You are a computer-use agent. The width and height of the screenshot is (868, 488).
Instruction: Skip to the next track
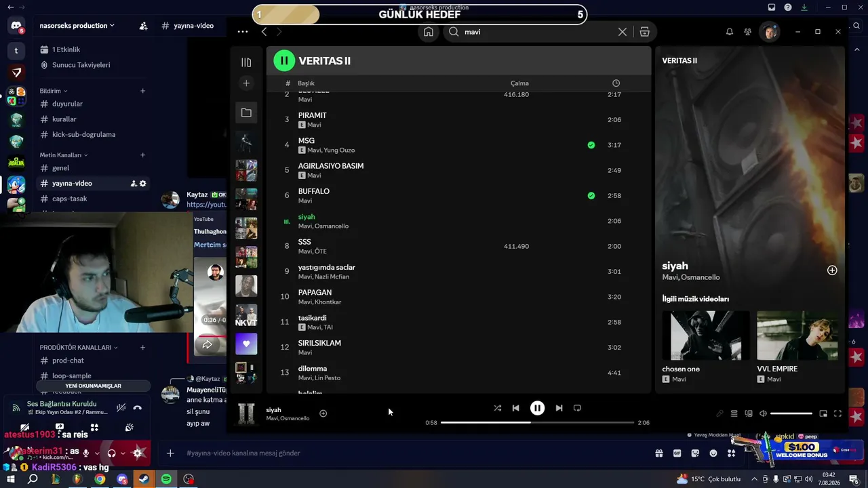point(559,408)
